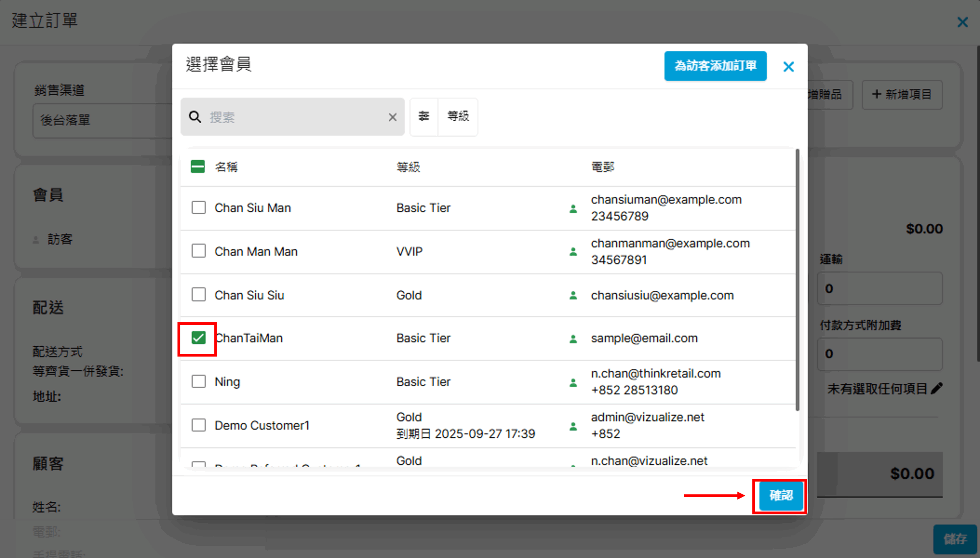This screenshot has height=558, width=980.
Task: Open the filter sliders icon
Action: pyautogui.click(x=423, y=116)
